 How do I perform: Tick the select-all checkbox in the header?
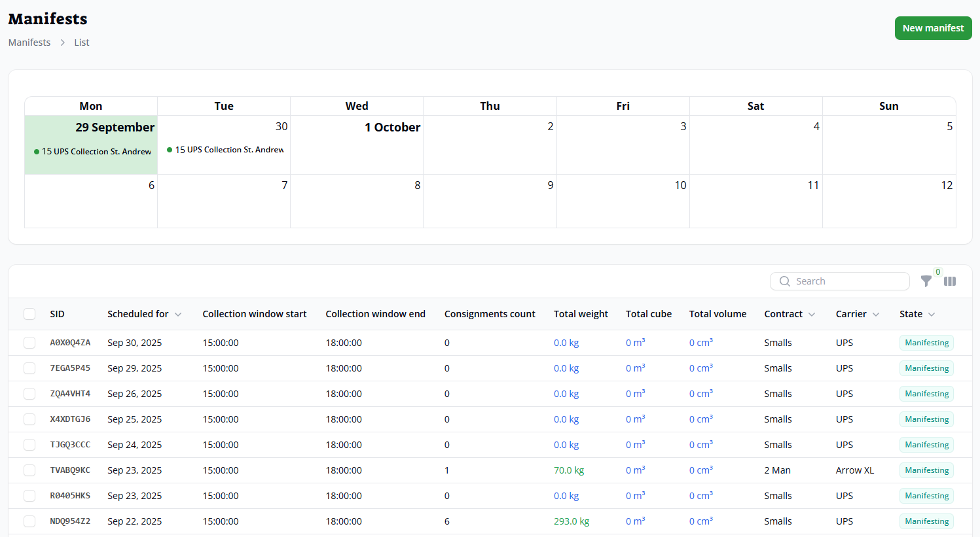point(29,314)
